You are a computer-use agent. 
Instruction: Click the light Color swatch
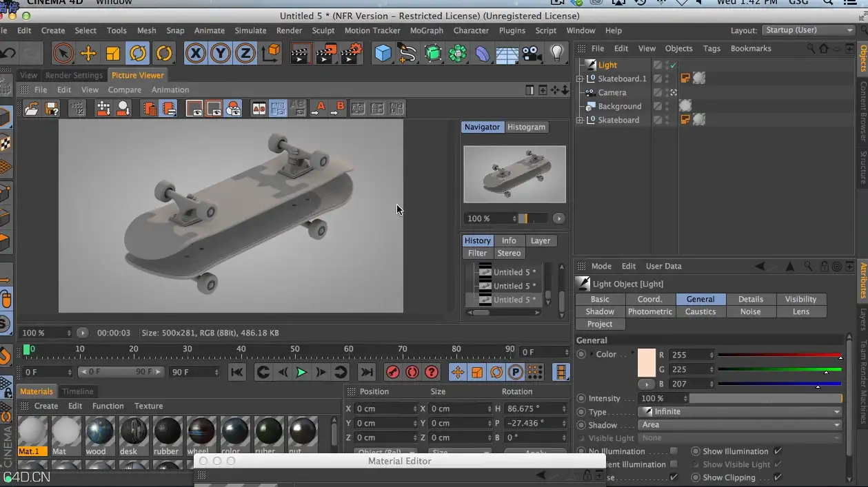click(647, 362)
